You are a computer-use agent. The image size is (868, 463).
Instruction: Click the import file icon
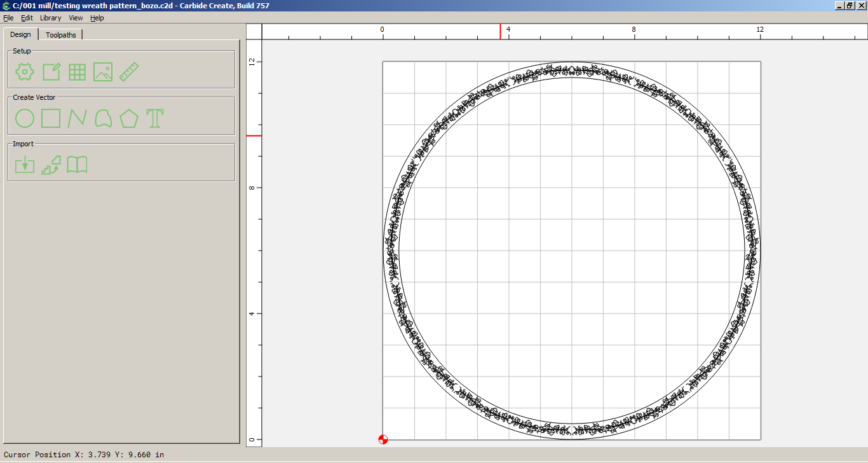point(24,165)
